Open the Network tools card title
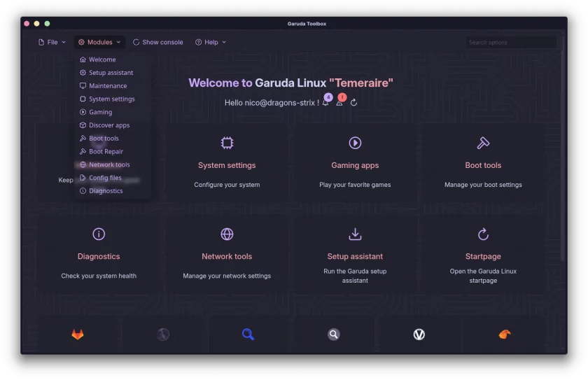588x380 pixels. (x=227, y=256)
